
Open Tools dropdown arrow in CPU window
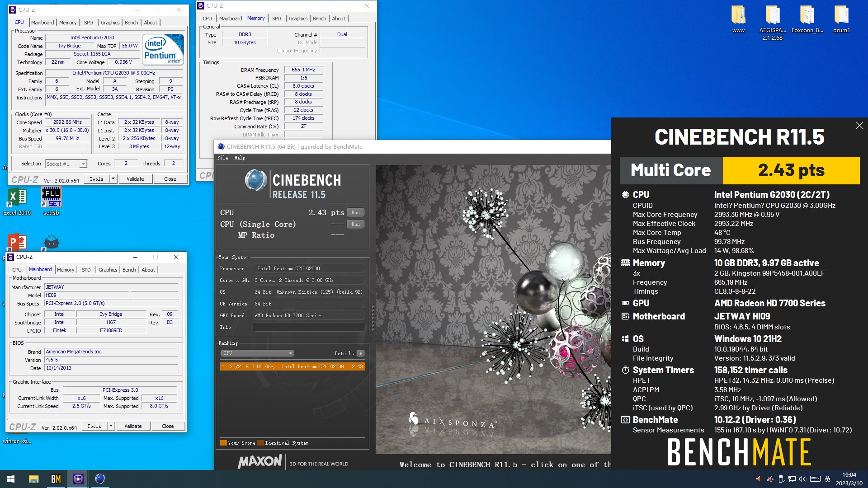click(x=113, y=179)
